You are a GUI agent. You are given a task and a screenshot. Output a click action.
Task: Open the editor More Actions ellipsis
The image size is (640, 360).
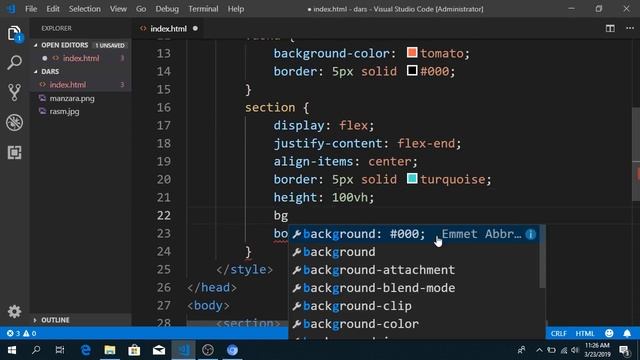pos(630,28)
